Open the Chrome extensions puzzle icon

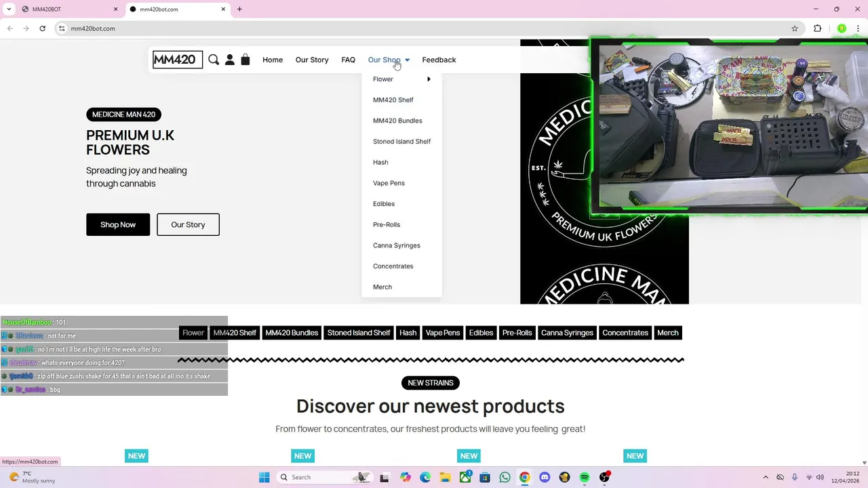tap(817, 28)
